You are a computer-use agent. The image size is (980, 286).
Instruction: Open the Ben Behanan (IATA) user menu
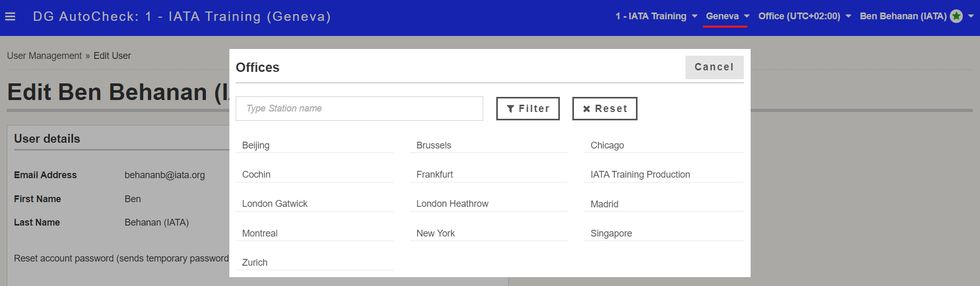[916, 16]
